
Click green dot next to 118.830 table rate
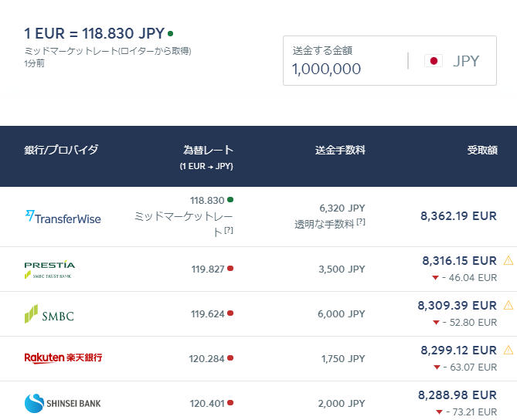click(230, 200)
